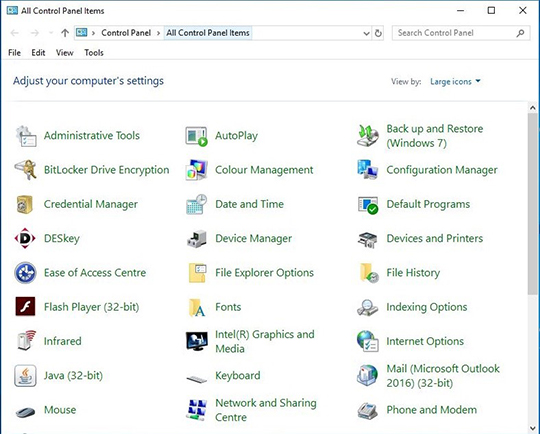This screenshot has width=540, height=434.
Task: Expand the chevron before Control Panel breadcrumb
Action: tap(93, 33)
